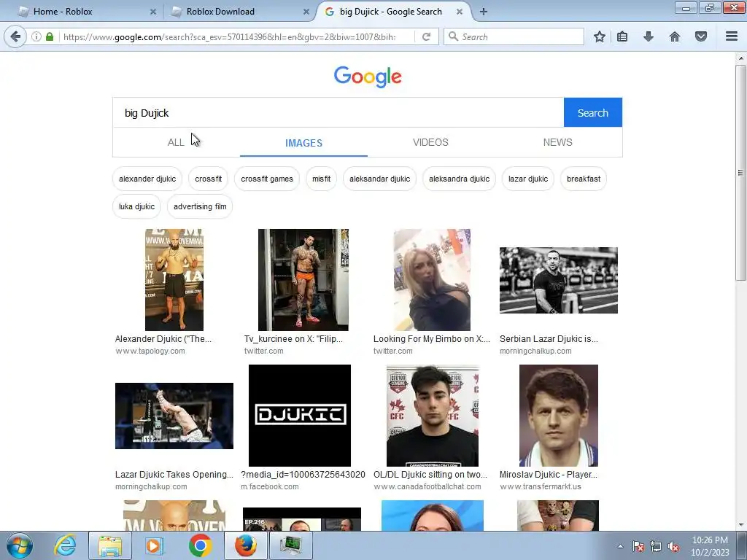Viewport: 747px width, 560px height.
Task: Open the Lazar Djukic Takes Opening link
Action: pyautogui.click(x=174, y=475)
